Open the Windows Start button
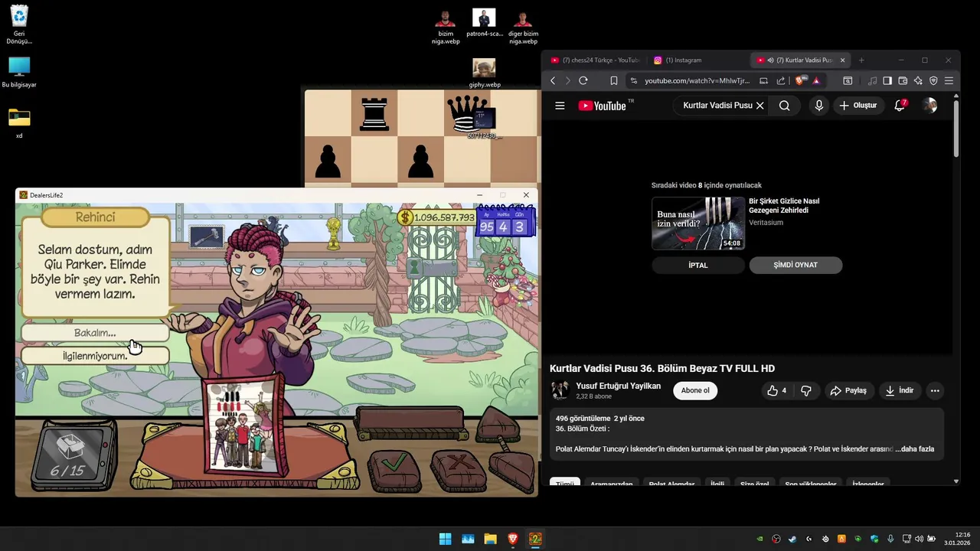 click(x=445, y=539)
